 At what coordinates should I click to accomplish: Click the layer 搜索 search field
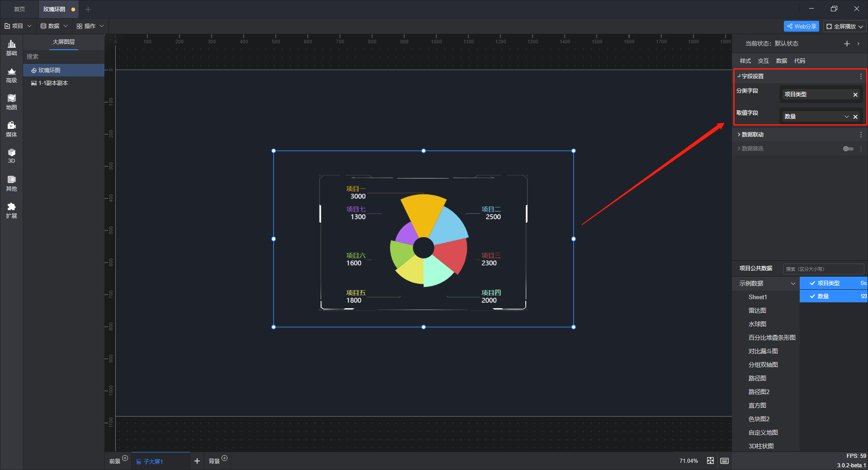pyautogui.click(x=64, y=57)
